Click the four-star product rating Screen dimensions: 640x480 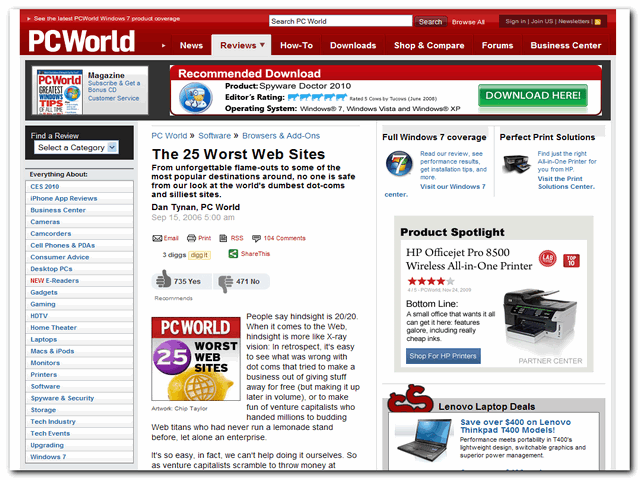click(431, 281)
